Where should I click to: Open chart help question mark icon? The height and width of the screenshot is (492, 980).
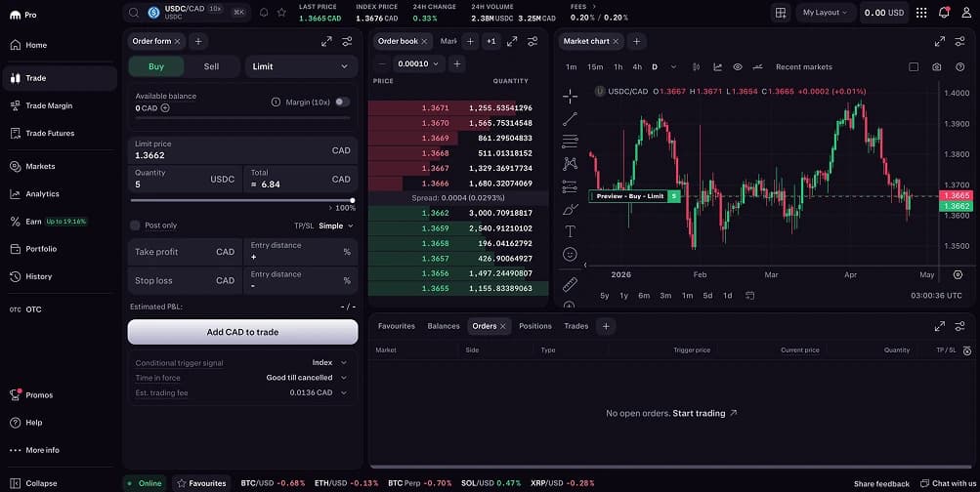[960, 66]
